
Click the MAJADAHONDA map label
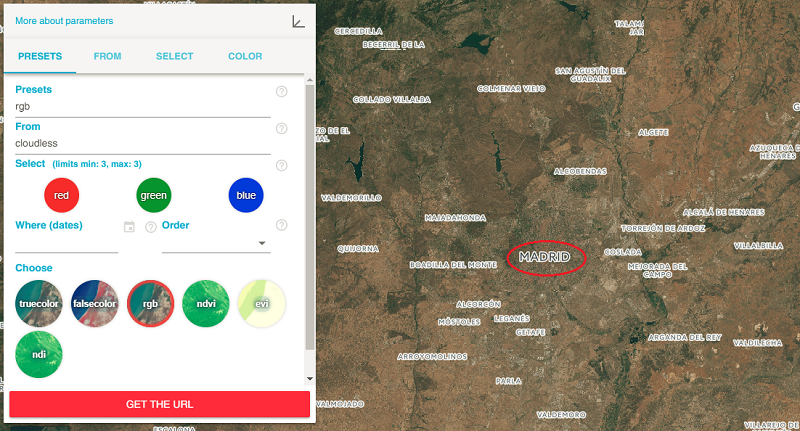tap(455, 218)
